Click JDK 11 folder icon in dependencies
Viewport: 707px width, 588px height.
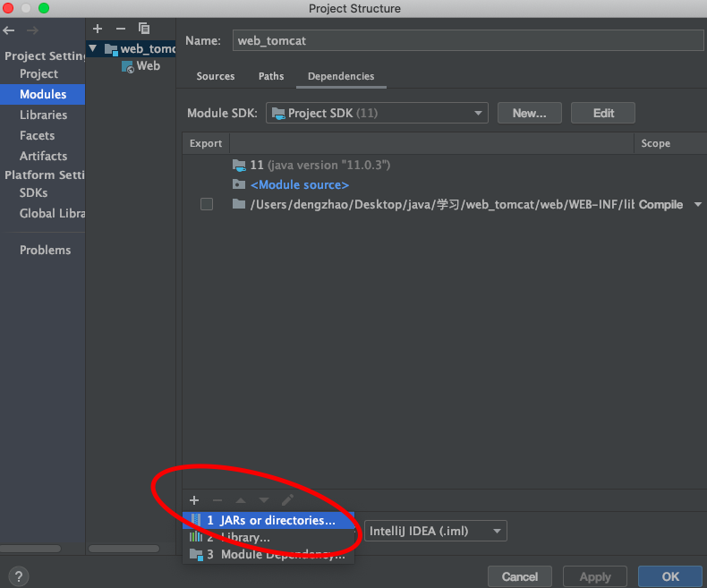click(239, 166)
